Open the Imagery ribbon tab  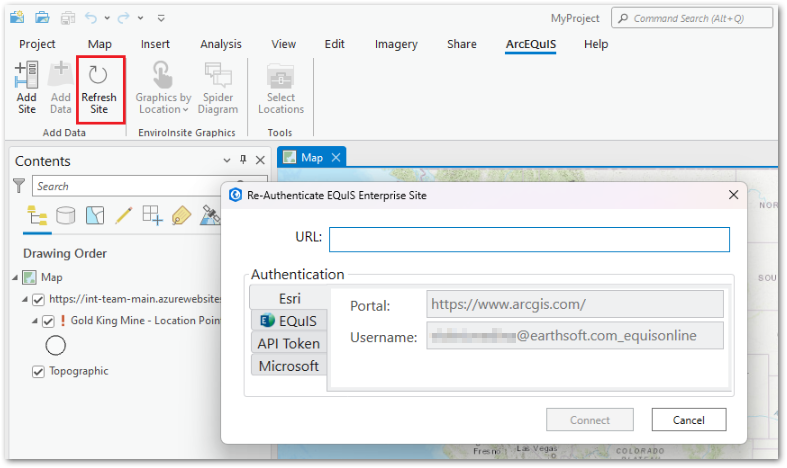pos(396,44)
